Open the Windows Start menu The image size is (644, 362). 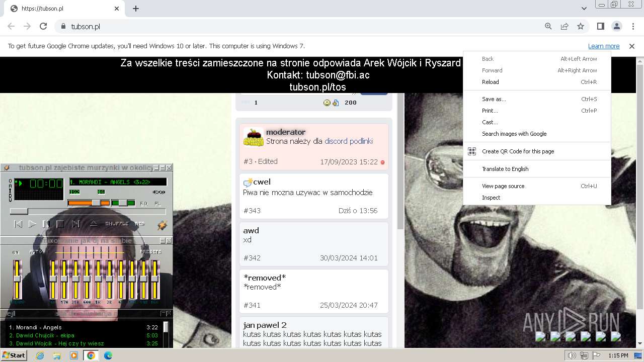pos(14,355)
